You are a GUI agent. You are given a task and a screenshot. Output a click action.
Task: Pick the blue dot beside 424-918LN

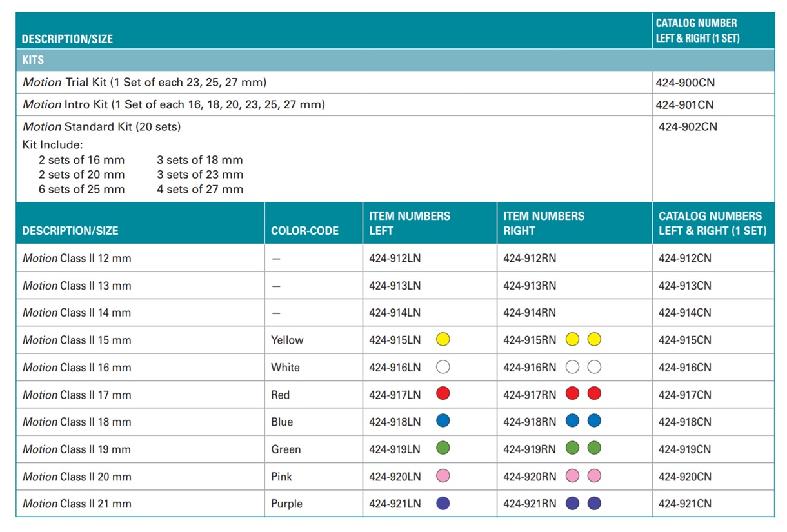[x=443, y=420]
